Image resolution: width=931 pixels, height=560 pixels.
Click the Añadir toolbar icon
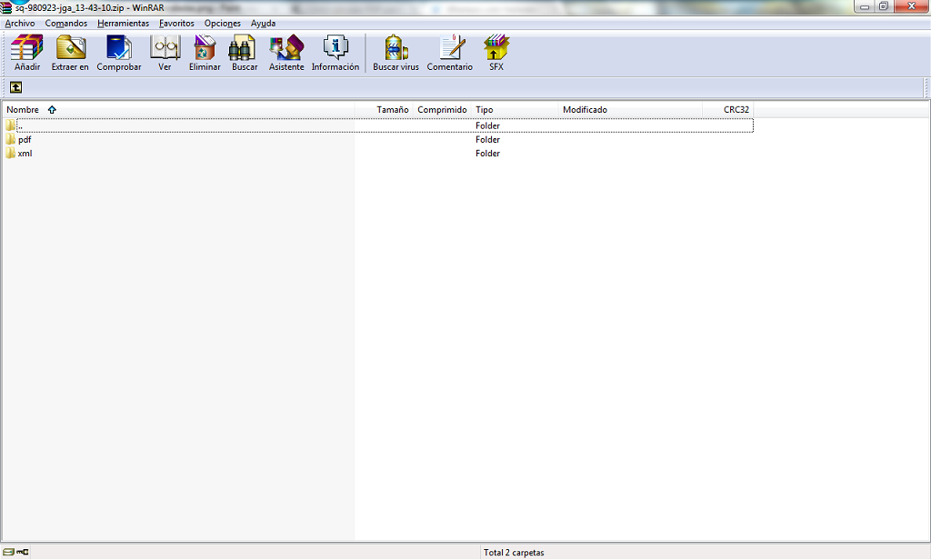[27, 53]
